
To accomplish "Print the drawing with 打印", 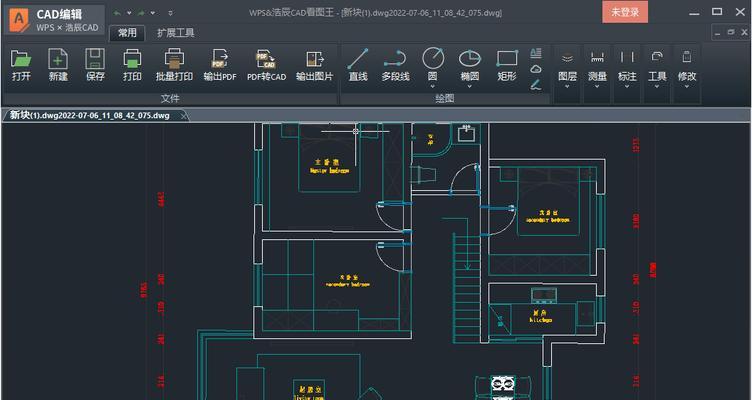I will point(132,65).
